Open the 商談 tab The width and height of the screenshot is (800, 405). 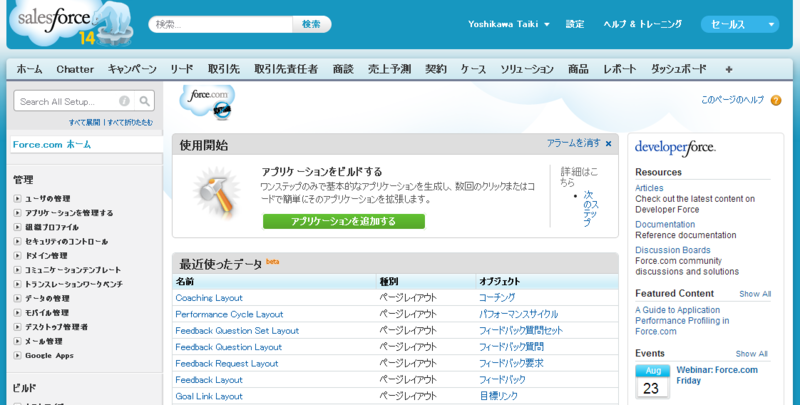tap(343, 69)
